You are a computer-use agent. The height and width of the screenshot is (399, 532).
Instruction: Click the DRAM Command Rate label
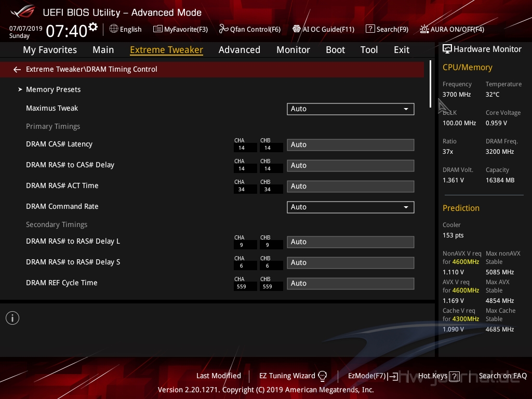pos(62,206)
